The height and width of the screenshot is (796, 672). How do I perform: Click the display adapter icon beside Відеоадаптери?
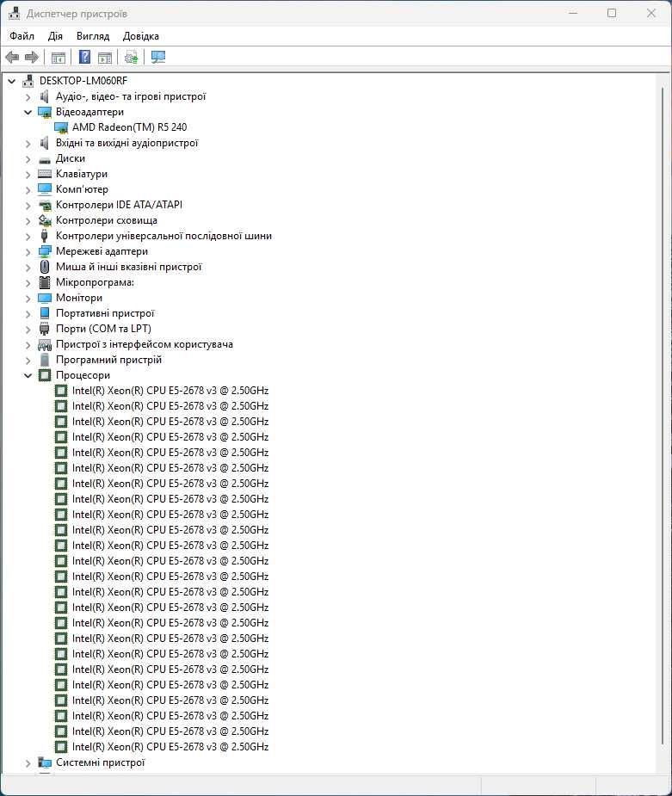(x=45, y=112)
